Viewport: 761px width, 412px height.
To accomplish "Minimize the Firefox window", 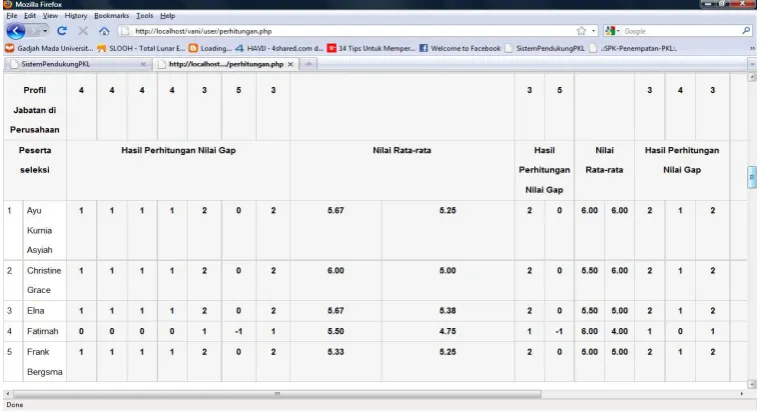I will 708,4.
